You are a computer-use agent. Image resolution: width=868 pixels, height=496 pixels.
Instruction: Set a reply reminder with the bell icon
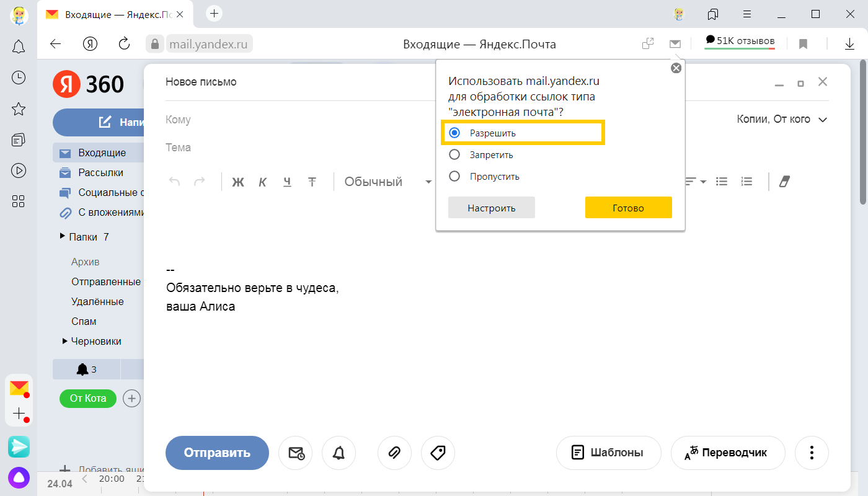click(339, 453)
